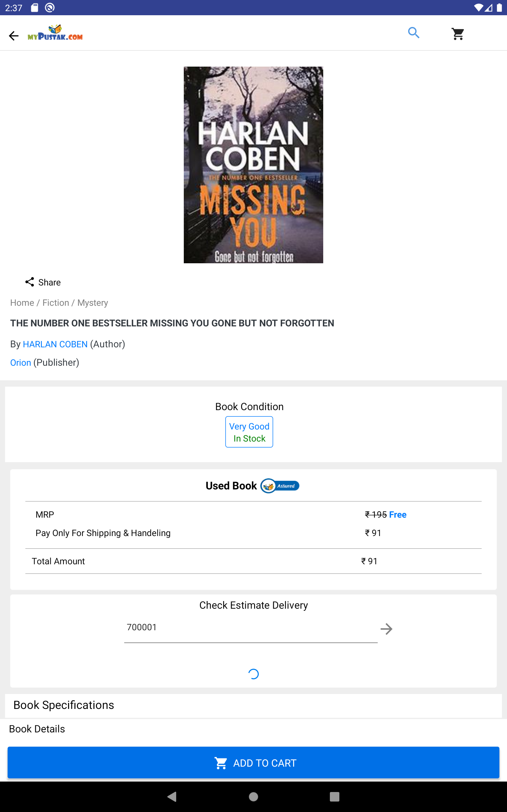The height and width of the screenshot is (812, 507).
Task: Submit pincode with the arrow icon
Action: click(x=386, y=629)
